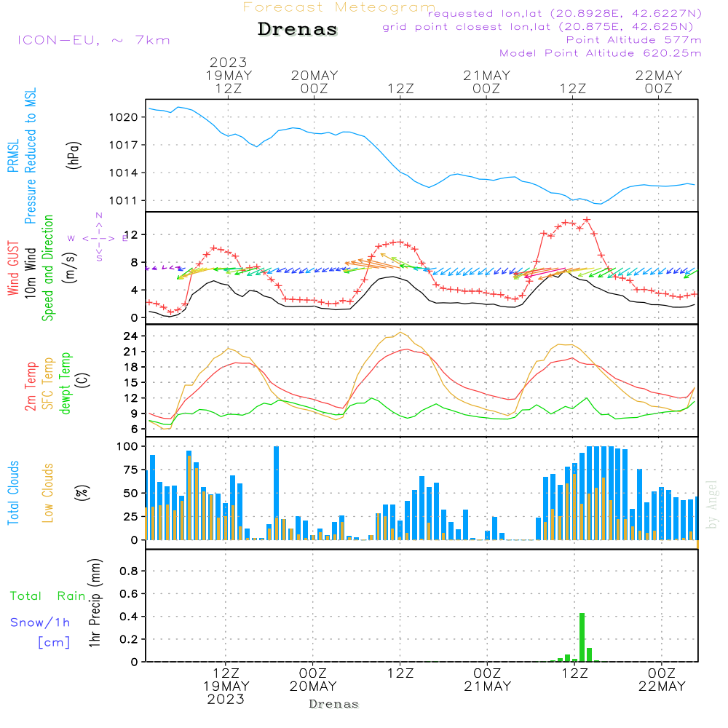
Task: Select the 0.8 precipitation axis value
Action: pos(128,571)
